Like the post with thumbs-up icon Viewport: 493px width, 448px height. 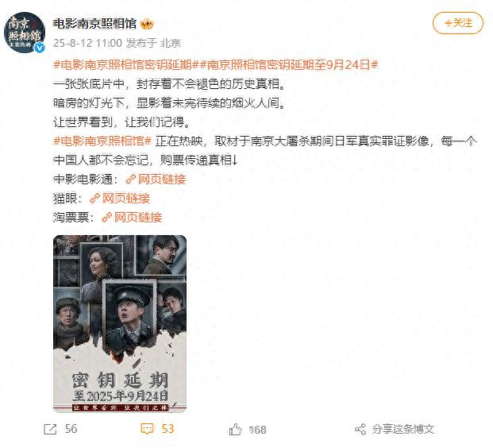click(235, 430)
